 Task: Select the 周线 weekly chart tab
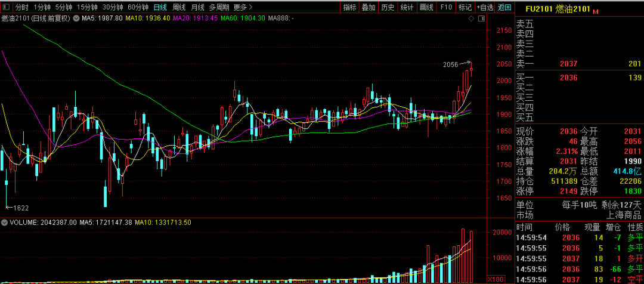[179, 7]
